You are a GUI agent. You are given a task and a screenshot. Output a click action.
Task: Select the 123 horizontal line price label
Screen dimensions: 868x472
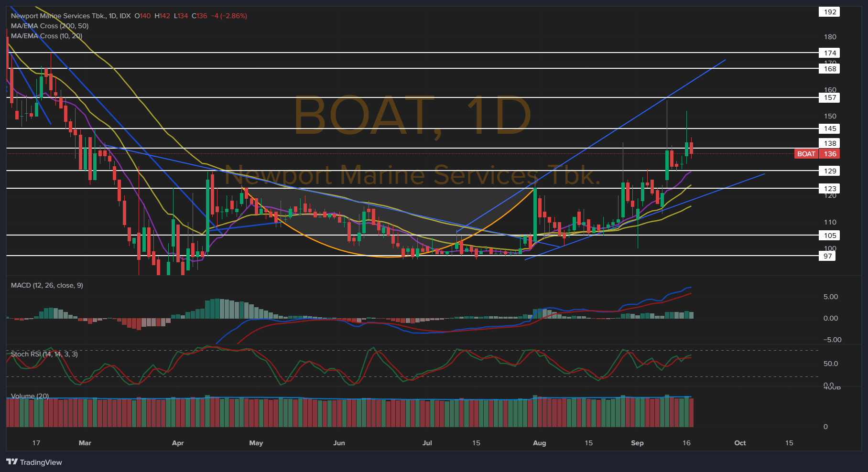click(x=830, y=189)
